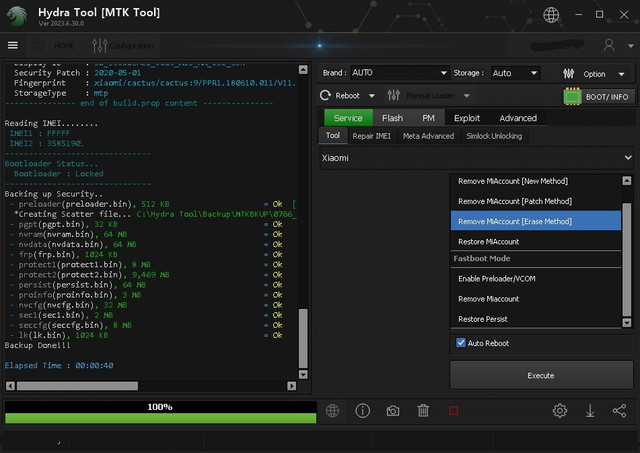The width and height of the screenshot is (640, 453).
Task: Select Remove Miaccount under Fastboot Mode
Action: point(536,299)
